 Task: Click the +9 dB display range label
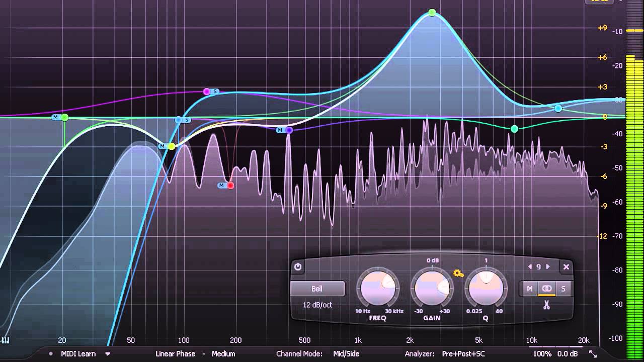[602, 28]
